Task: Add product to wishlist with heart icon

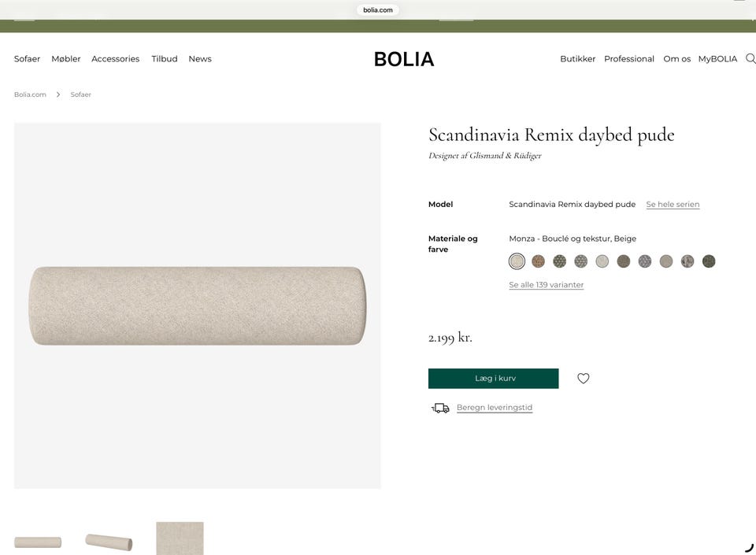Action: click(x=583, y=379)
